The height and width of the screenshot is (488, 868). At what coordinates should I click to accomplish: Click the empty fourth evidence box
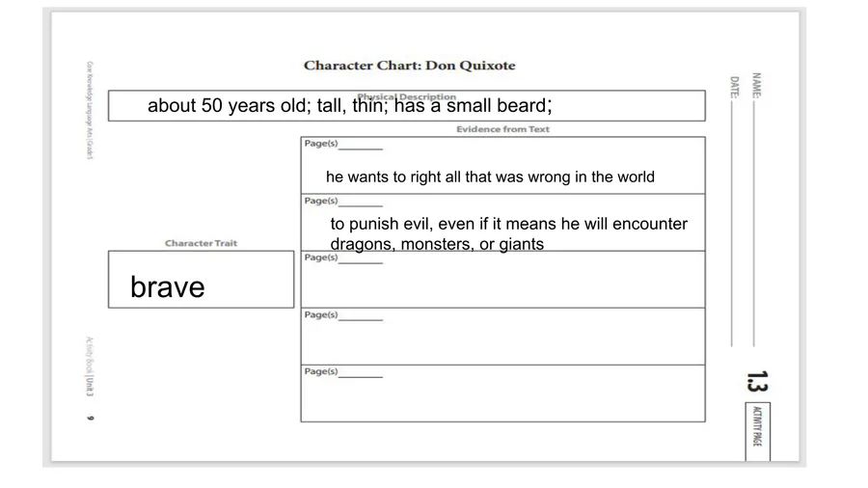coord(502,341)
